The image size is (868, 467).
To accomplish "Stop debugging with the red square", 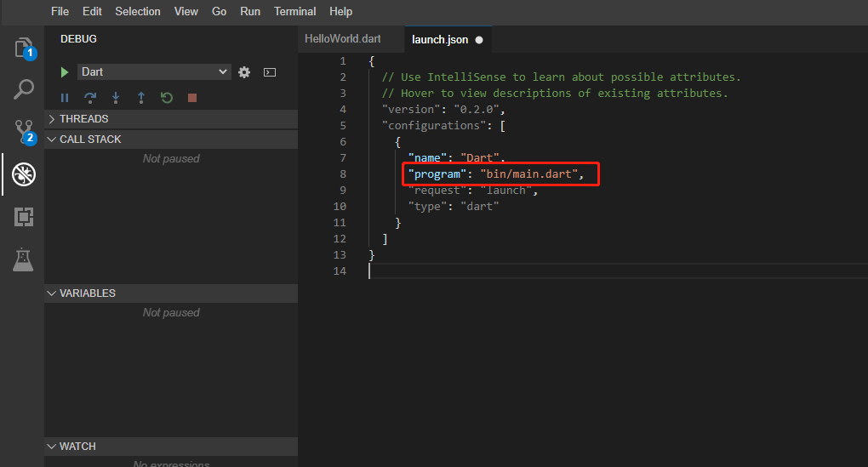I will pos(192,98).
